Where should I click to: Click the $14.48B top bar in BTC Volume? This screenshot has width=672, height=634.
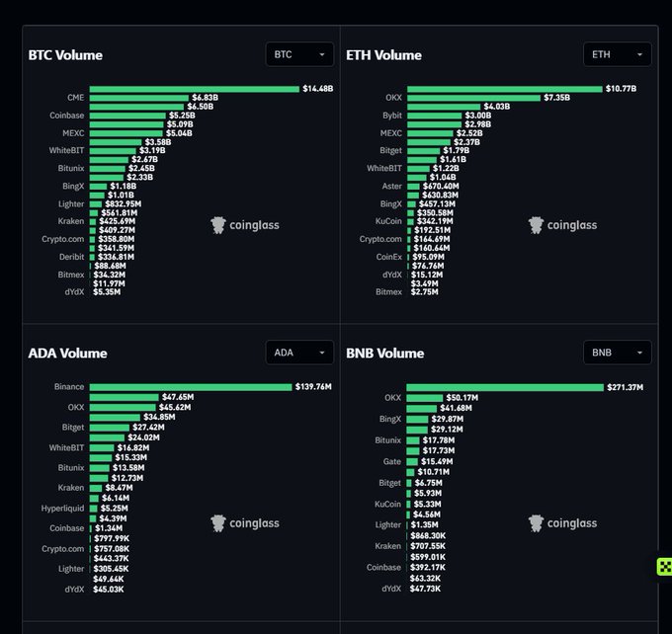point(194,89)
